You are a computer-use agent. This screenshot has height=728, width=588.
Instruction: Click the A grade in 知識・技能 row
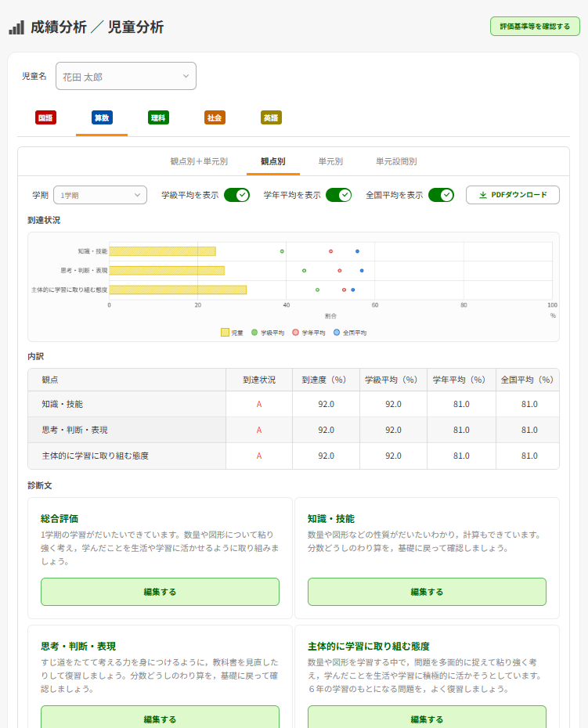point(259,405)
